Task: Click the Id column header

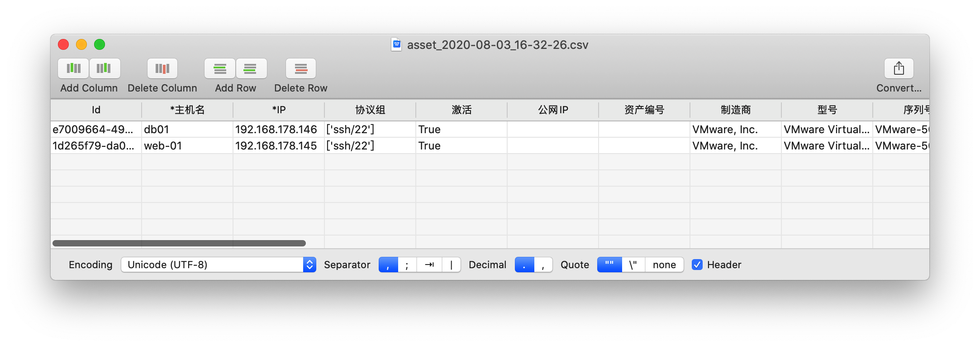Action: coord(96,110)
